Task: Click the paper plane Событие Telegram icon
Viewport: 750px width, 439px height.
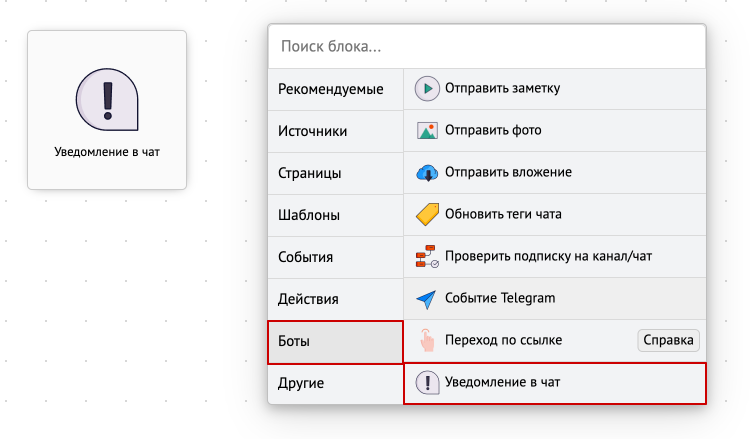Action: point(426,299)
